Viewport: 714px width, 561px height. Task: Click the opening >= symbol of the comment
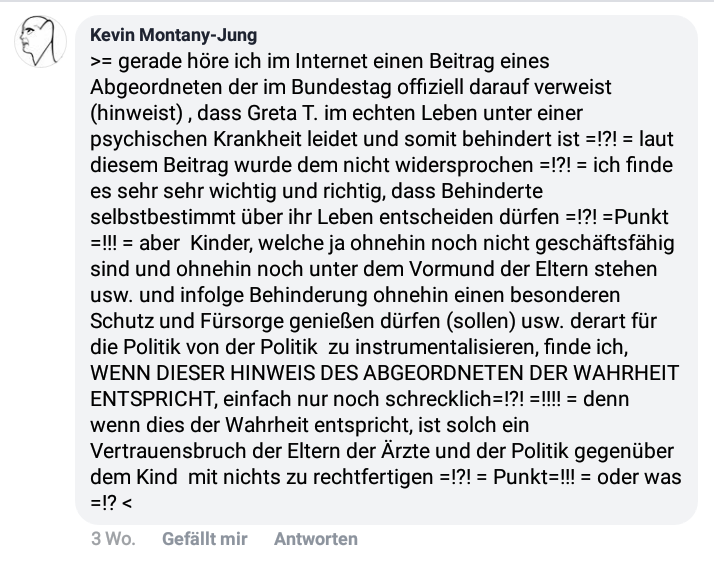101,61
